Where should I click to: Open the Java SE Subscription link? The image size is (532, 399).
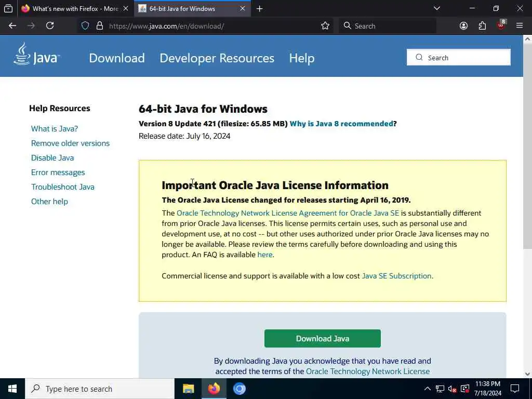tap(396, 276)
